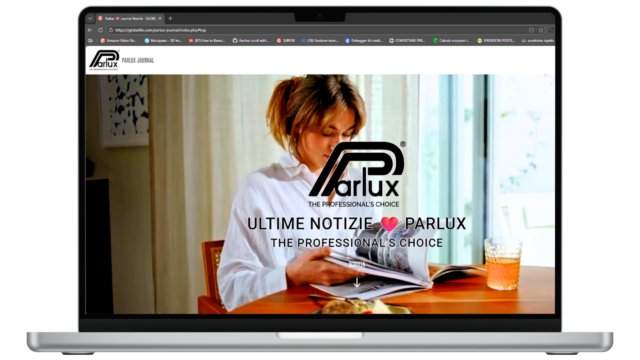Click the icon left of the bookmark star
Screen dimensions: 640x360
coord(531,30)
